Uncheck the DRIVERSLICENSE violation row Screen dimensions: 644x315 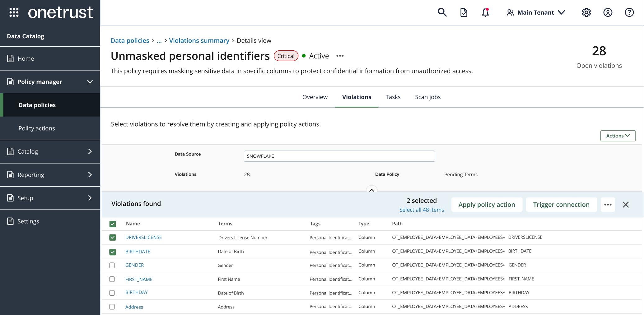(112, 237)
